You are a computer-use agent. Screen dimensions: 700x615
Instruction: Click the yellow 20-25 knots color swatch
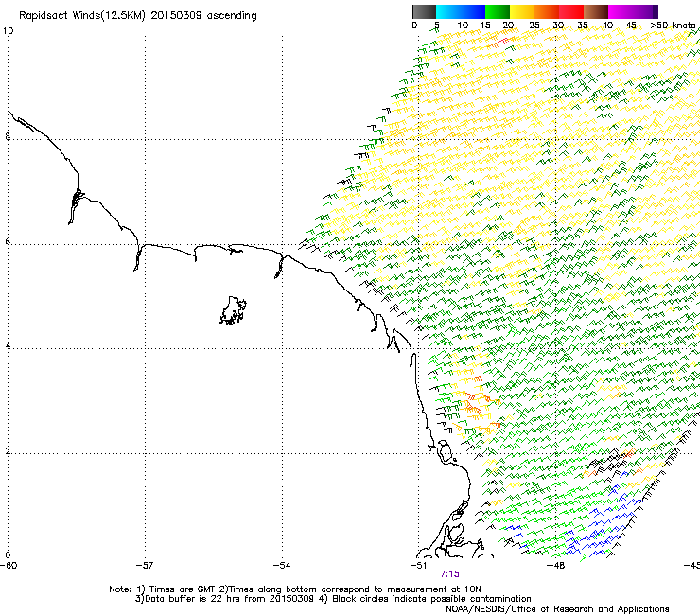522,11
